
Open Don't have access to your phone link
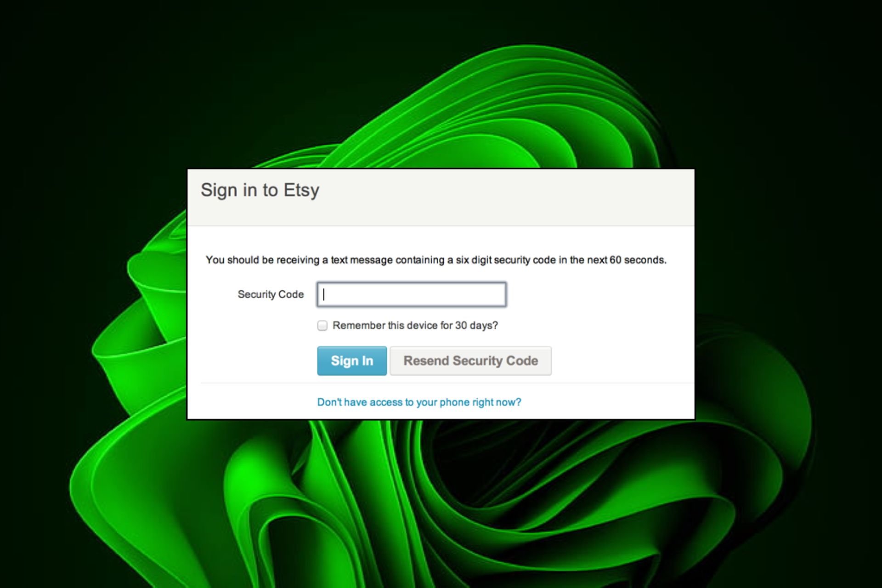[x=419, y=402]
